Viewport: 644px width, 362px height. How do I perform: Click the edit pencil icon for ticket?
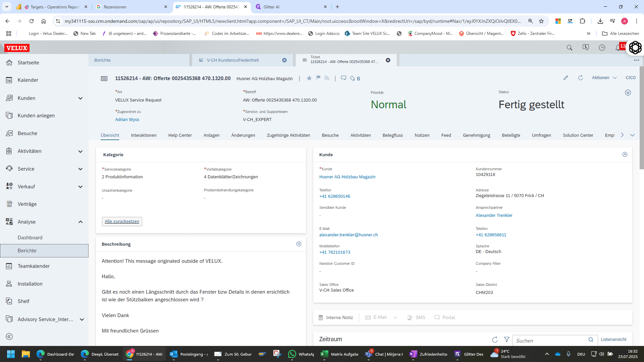[566, 78]
